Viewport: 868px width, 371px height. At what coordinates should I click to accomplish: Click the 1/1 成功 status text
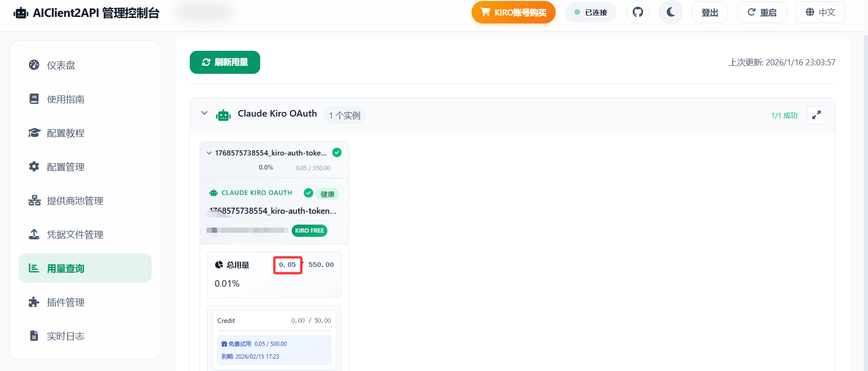[x=784, y=115]
